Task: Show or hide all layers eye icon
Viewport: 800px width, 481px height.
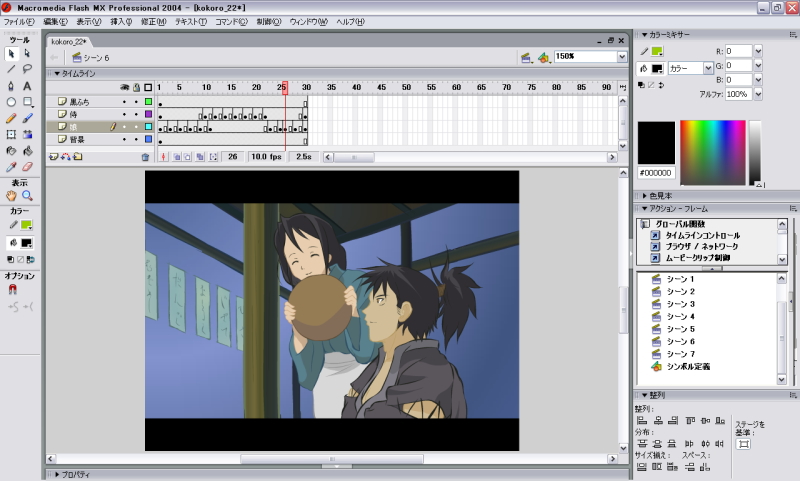Action: click(124, 88)
